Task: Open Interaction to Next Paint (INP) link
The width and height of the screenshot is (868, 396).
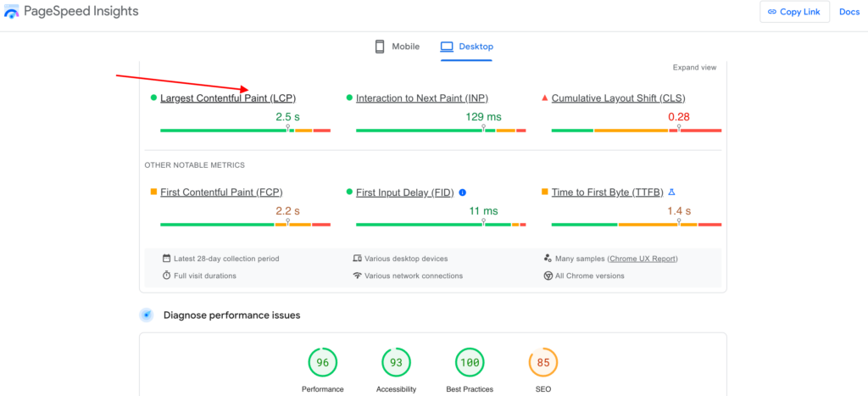Action: [x=421, y=98]
